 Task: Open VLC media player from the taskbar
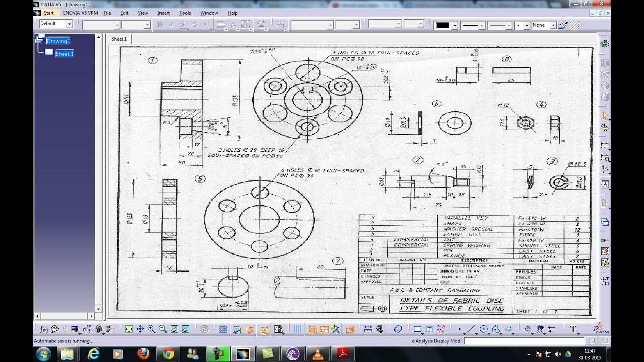[318, 354]
